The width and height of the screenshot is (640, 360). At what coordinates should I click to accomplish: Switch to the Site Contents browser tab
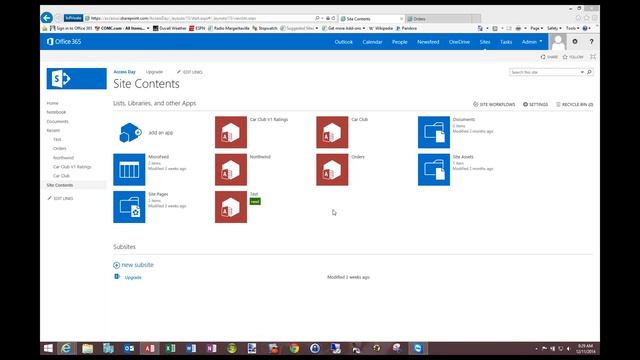371,18
